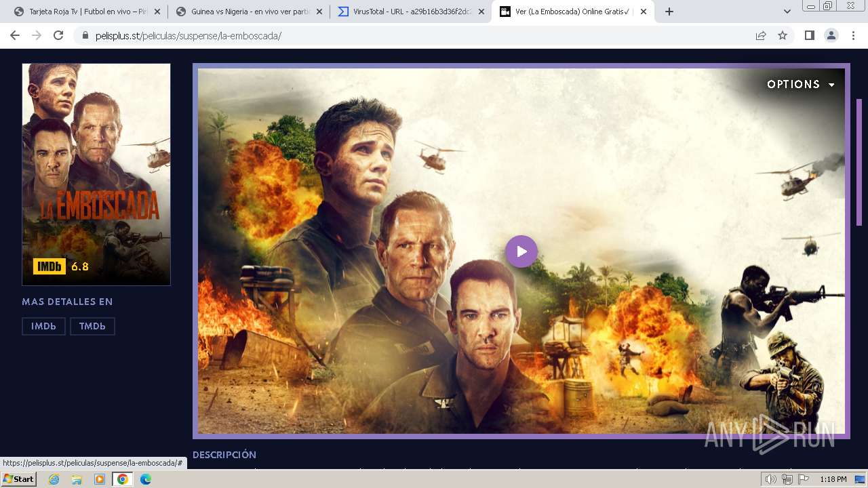Click the MAS DETALLES EN label
The image size is (868, 488).
[x=67, y=302]
